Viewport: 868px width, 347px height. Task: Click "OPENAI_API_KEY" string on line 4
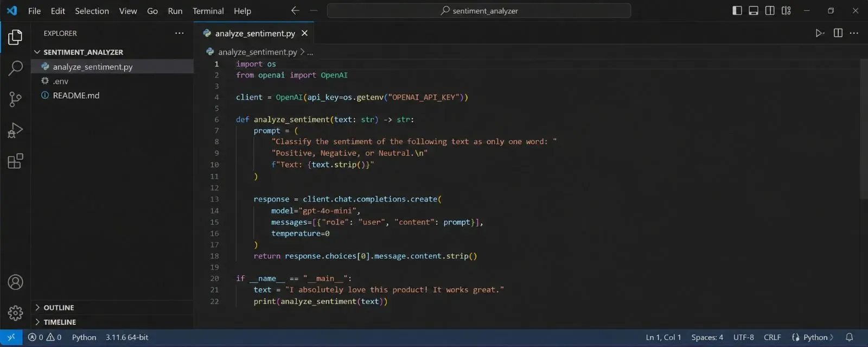[x=424, y=97]
